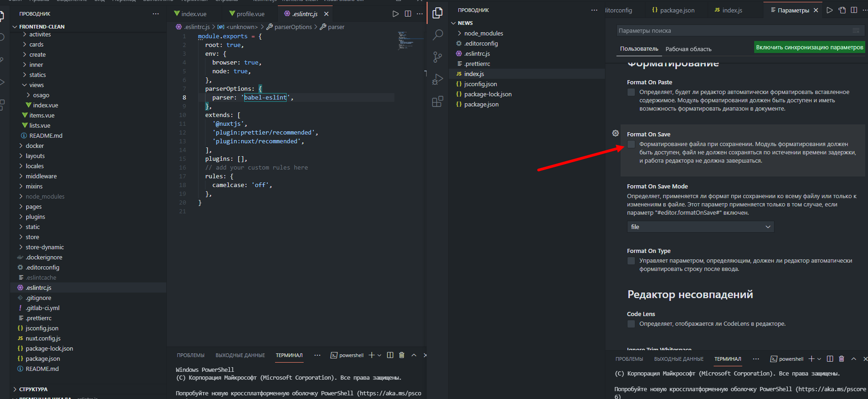Open .prettierrc in NEWS explorer
The image size is (868, 399).
pyautogui.click(x=477, y=64)
